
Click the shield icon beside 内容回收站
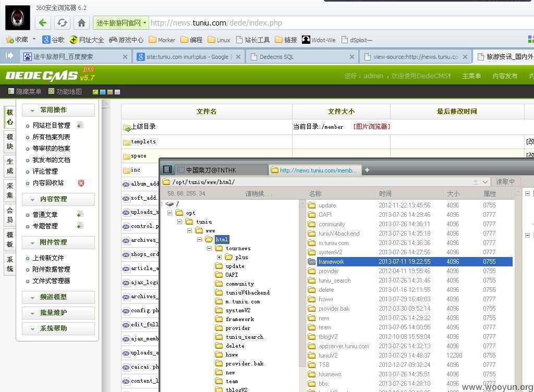point(81,183)
